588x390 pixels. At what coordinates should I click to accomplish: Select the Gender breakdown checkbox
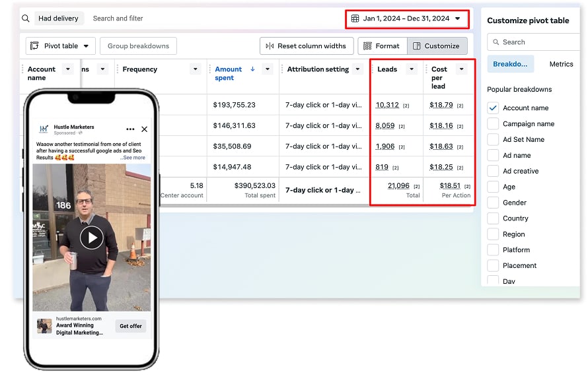493,203
